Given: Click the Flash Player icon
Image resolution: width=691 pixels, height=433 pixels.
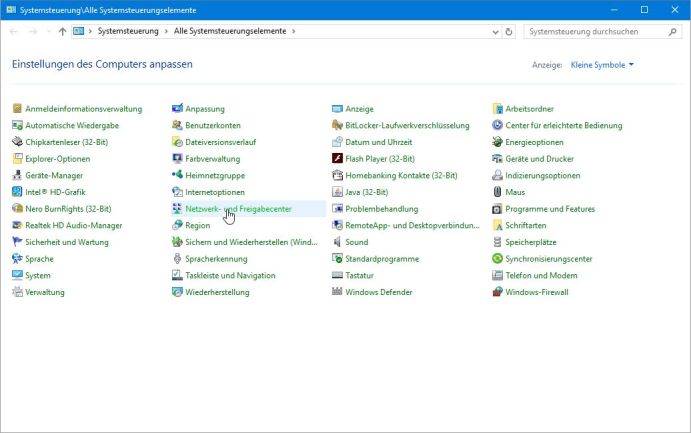Looking at the screenshot, I should pos(337,159).
